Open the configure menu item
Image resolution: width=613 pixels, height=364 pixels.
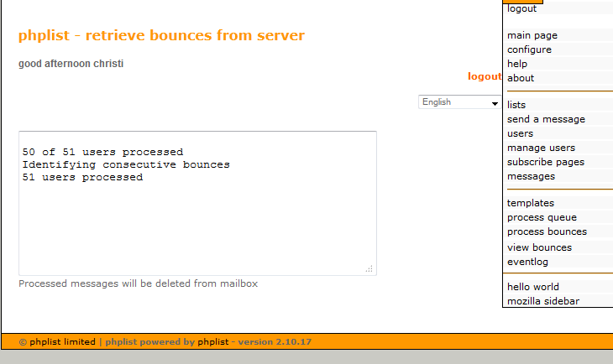click(x=529, y=49)
